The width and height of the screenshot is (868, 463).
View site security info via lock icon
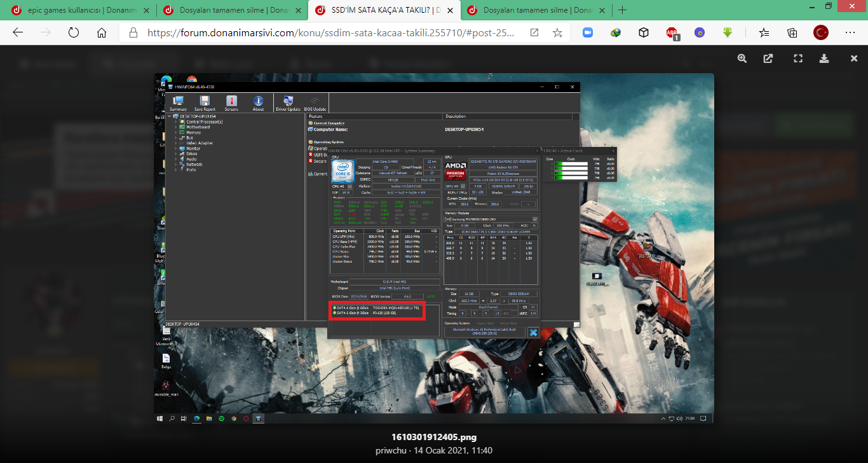(x=133, y=33)
